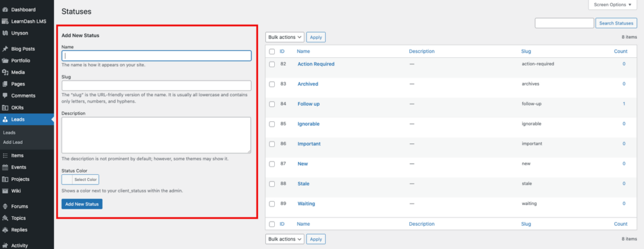This screenshot has height=249, width=644.
Task: Tick the New status row checkbox
Action: pyautogui.click(x=272, y=164)
